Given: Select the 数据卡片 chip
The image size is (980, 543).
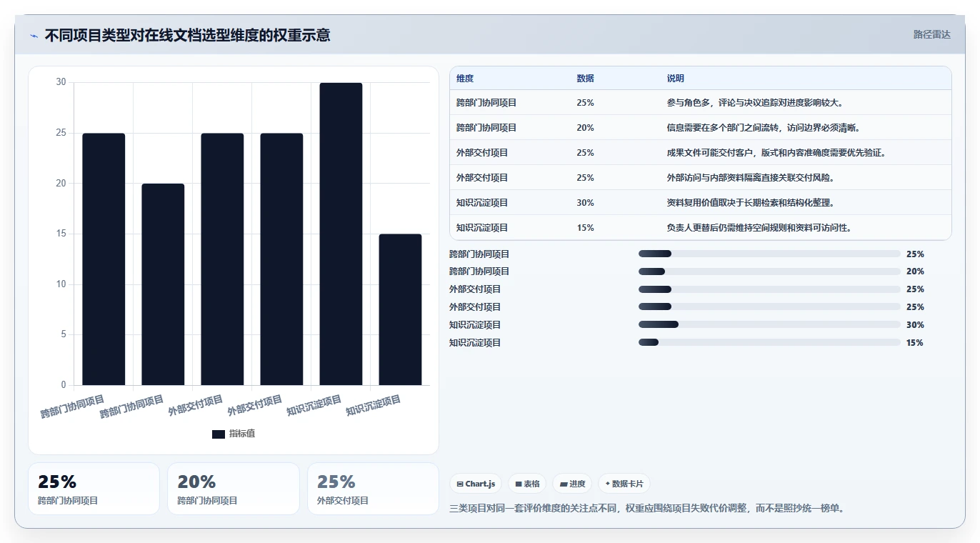Looking at the screenshot, I should coord(624,484).
